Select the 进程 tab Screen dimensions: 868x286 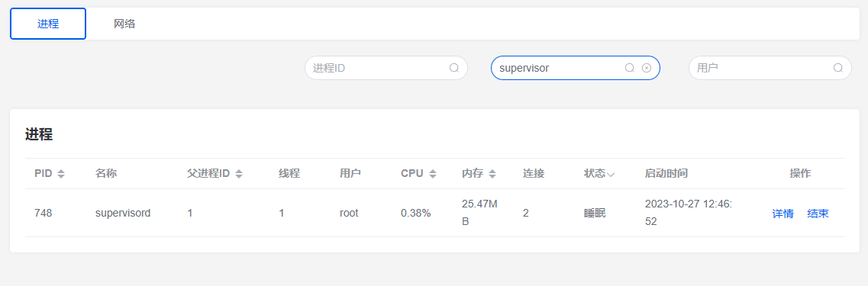48,24
